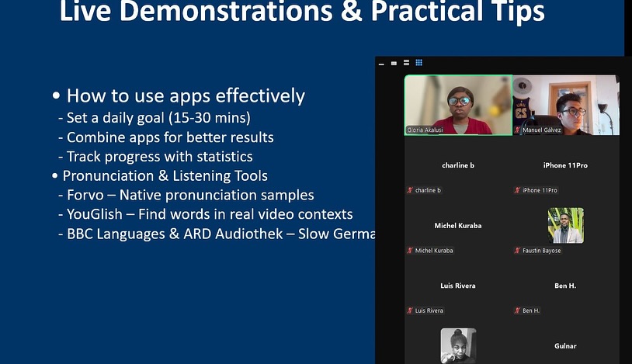The image size is (632, 364).
Task: Click charline b's muted microphone icon
Action: click(x=410, y=190)
